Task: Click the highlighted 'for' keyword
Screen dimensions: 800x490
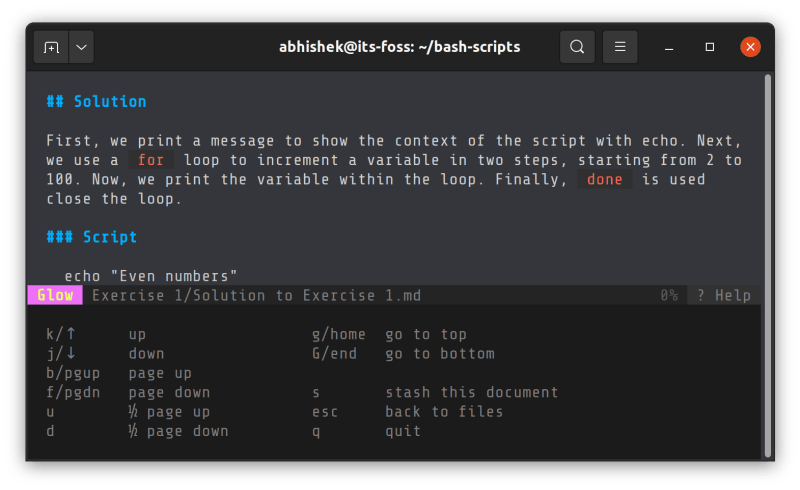Action: coord(151,160)
